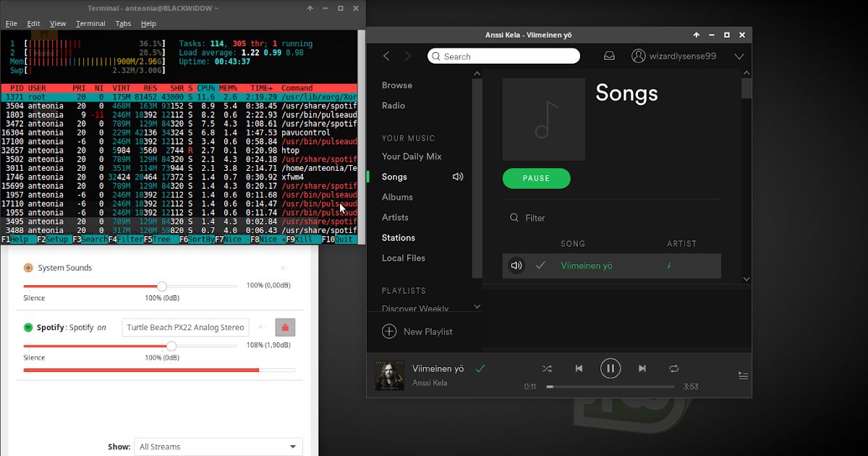
Task: Expand the account menu chevron beside wizardlysense99
Action: pyautogui.click(x=739, y=56)
